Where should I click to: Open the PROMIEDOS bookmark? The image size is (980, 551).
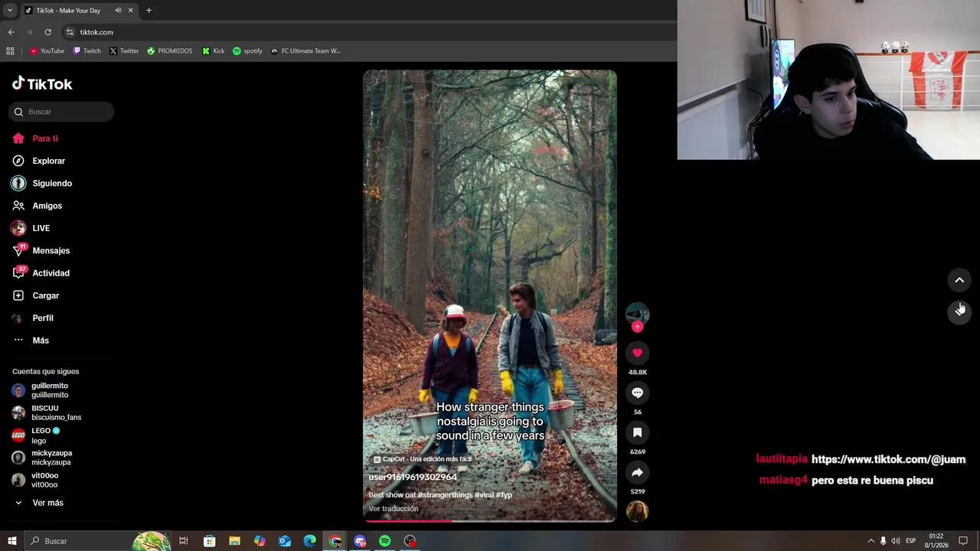[x=169, y=51]
